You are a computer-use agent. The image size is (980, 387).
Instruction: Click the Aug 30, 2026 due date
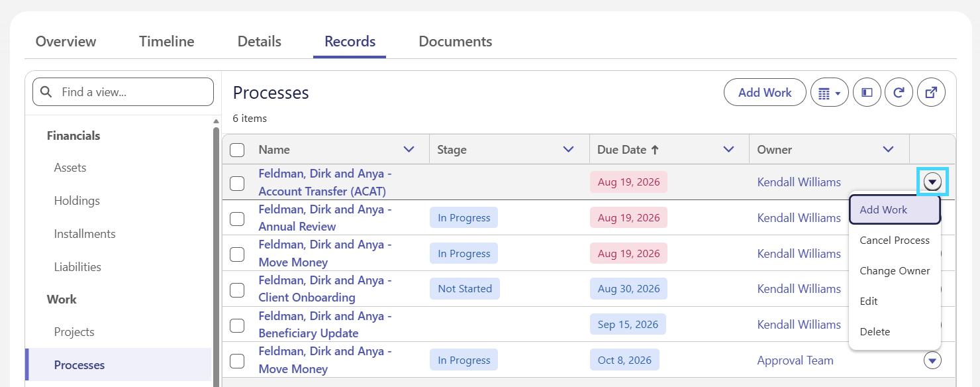tap(629, 289)
